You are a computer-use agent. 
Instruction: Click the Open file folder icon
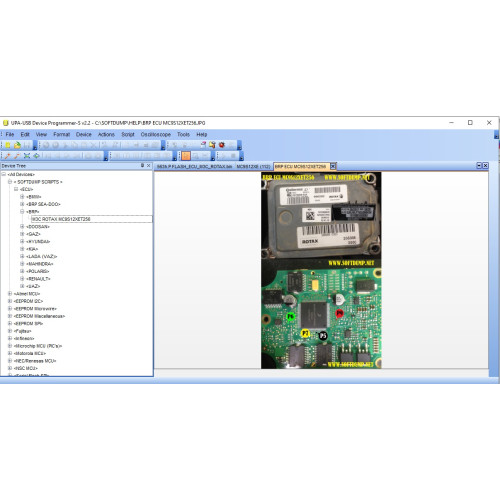pyautogui.click(x=17, y=145)
